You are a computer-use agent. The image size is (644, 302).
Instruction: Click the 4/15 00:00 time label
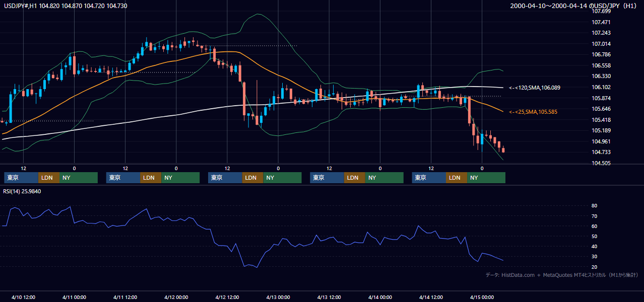pyautogui.click(x=482, y=297)
